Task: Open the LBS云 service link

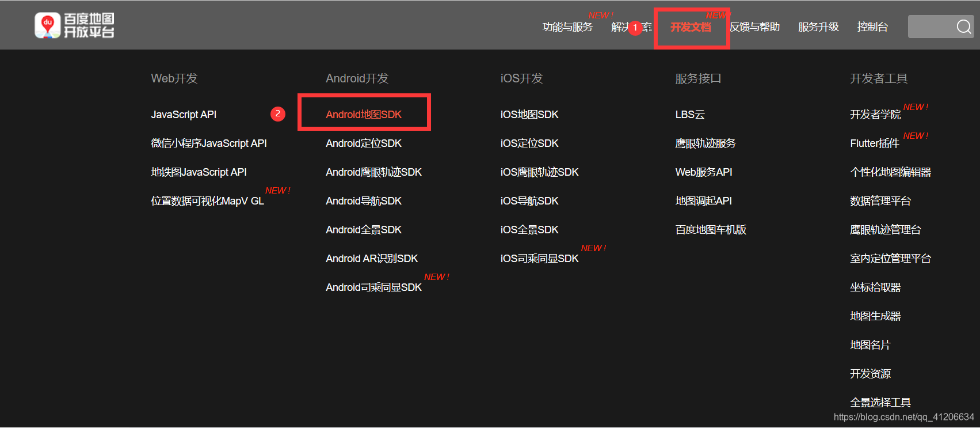Action: coord(690,115)
